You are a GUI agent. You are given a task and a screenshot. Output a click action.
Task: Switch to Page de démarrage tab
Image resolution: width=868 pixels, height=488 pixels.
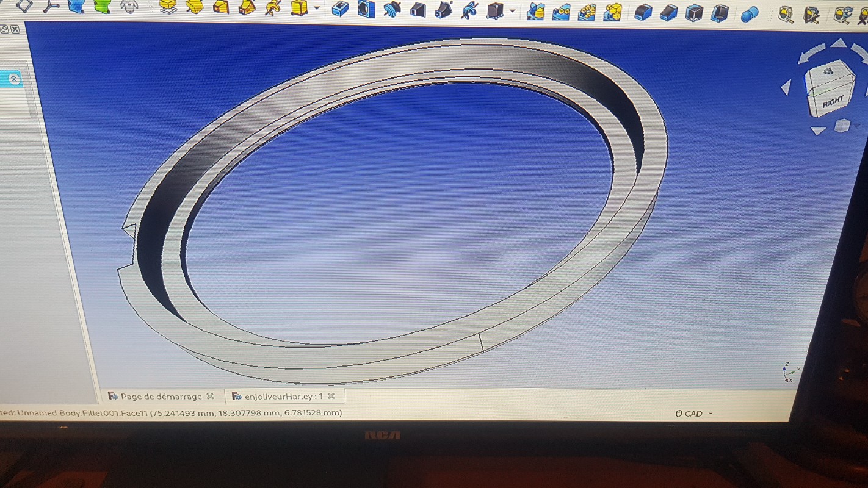pos(161,396)
